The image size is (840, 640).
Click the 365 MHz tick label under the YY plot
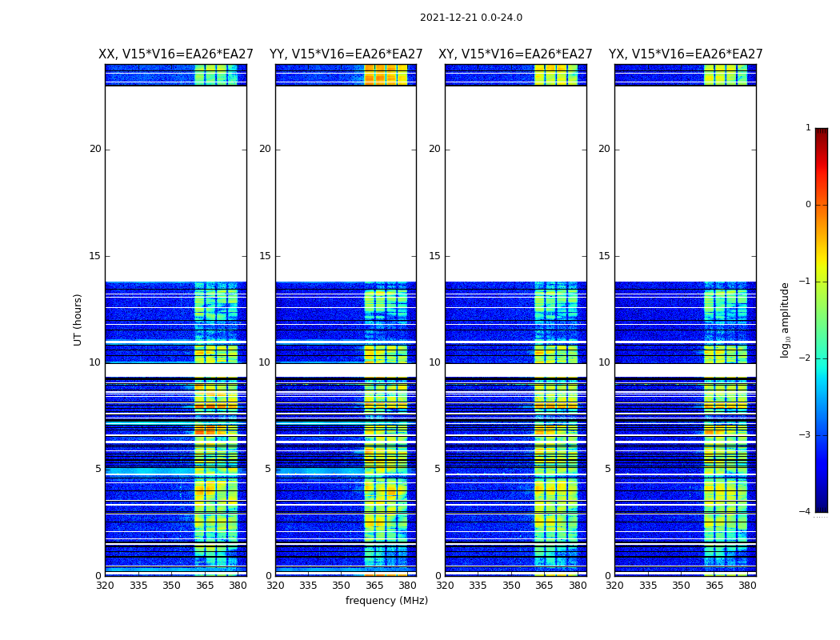[374, 586]
